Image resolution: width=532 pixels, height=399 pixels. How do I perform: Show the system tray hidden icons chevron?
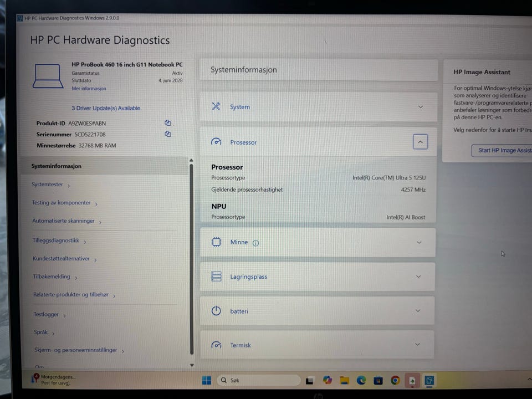(x=529, y=379)
